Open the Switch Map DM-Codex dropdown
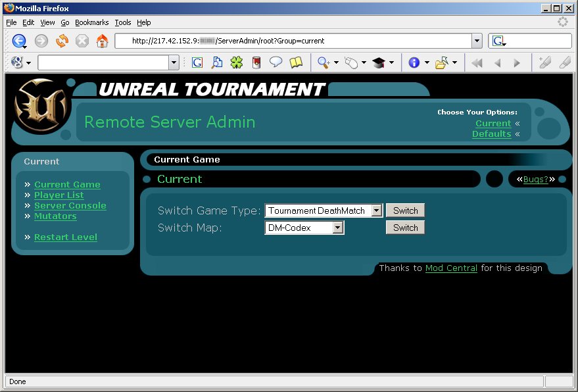The width and height of the screenshot is (578, 392). (337, 228)
